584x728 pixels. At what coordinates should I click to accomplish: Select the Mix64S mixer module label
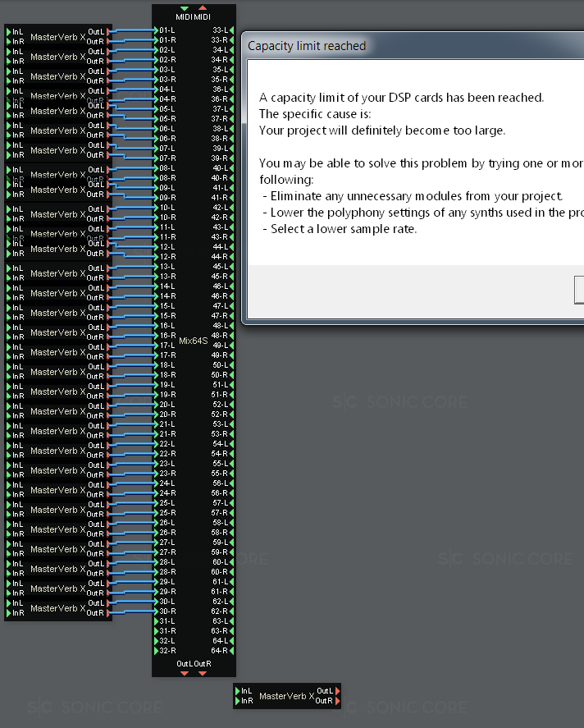(x=194, y=341)
